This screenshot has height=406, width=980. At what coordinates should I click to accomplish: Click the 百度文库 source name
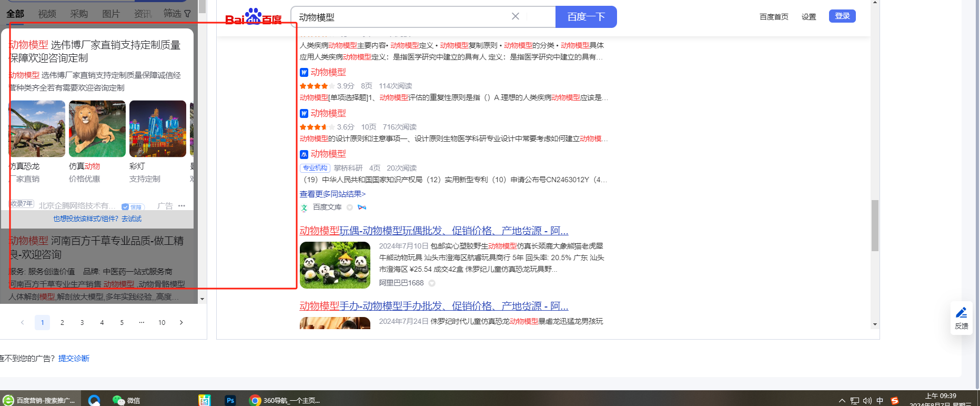tap(327, 207)
